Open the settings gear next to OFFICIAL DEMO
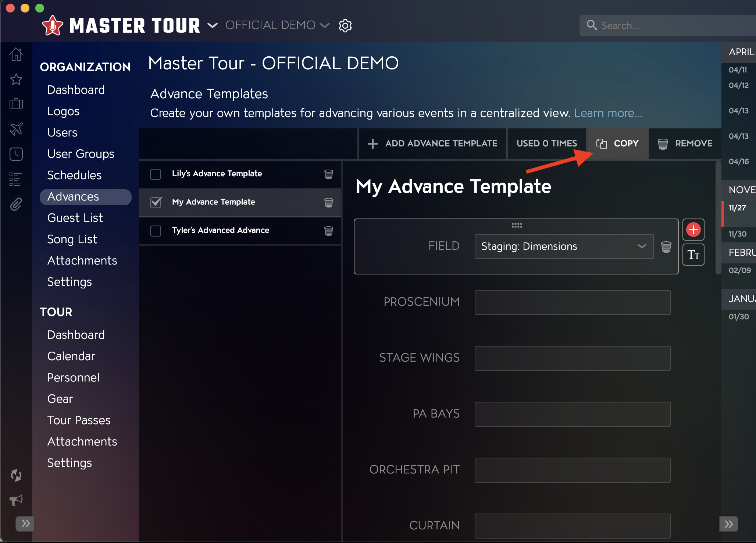 click(x=345, y=25)
